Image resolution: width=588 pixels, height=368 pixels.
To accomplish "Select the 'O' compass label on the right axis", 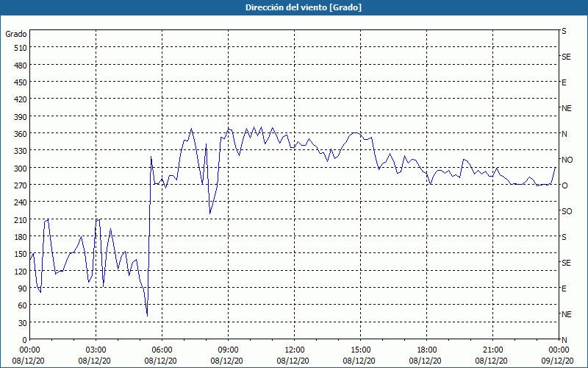I will (564, 185).
